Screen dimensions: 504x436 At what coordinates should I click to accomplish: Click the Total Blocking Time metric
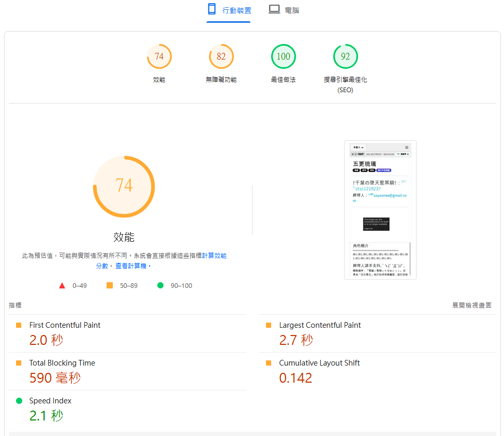pyautogui.click(x=62, y=363)
